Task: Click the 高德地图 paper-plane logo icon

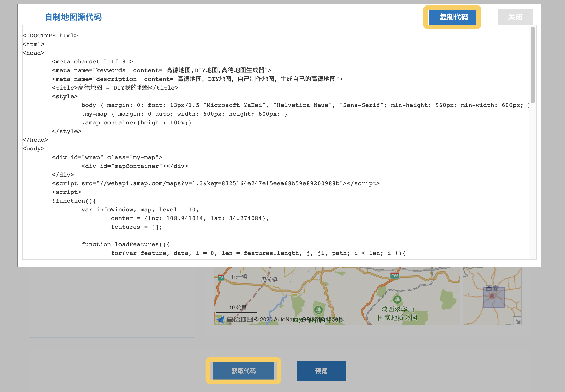Action: pos(220,319)
